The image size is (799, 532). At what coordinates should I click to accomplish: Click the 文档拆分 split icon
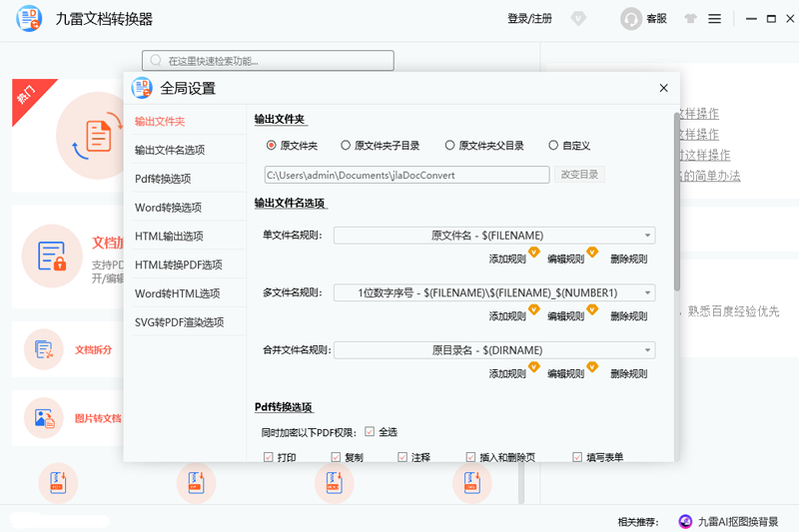pos(44,349)
